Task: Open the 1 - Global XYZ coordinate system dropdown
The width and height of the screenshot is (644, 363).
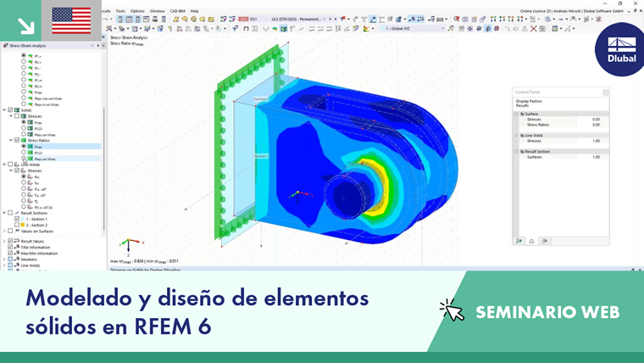Action: point(442,29)
